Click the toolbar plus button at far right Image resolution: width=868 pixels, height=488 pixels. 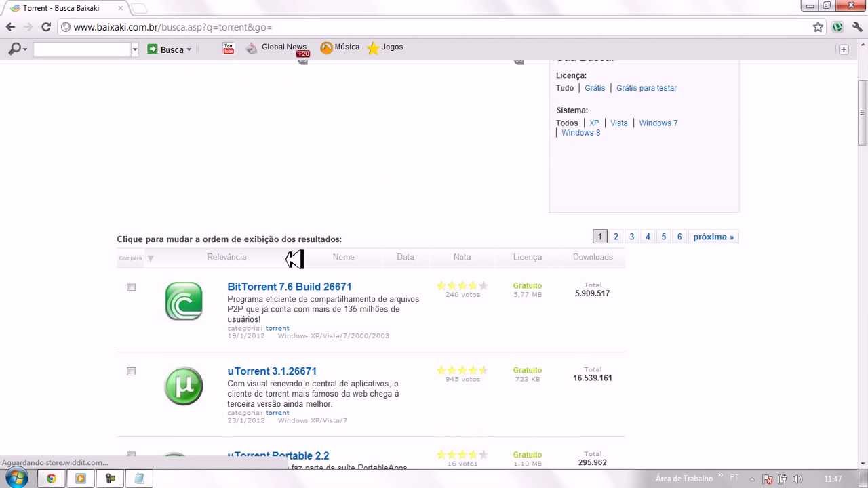point(844,49)
